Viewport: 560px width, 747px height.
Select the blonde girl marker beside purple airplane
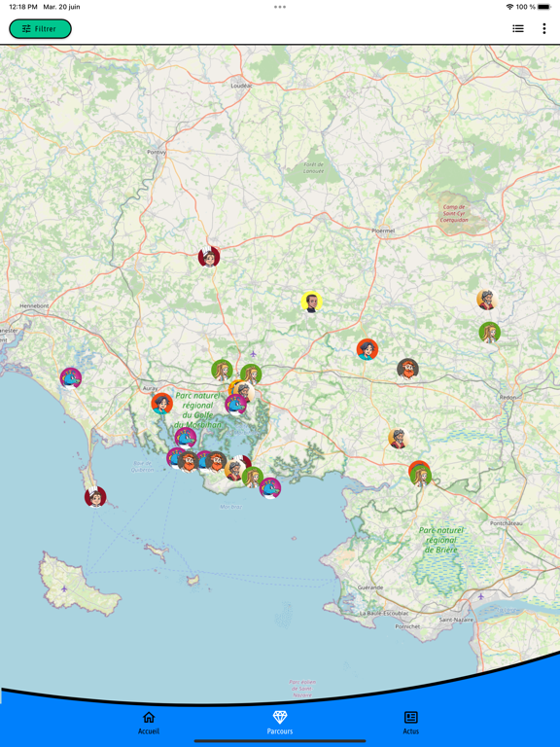tap(251, 373)
